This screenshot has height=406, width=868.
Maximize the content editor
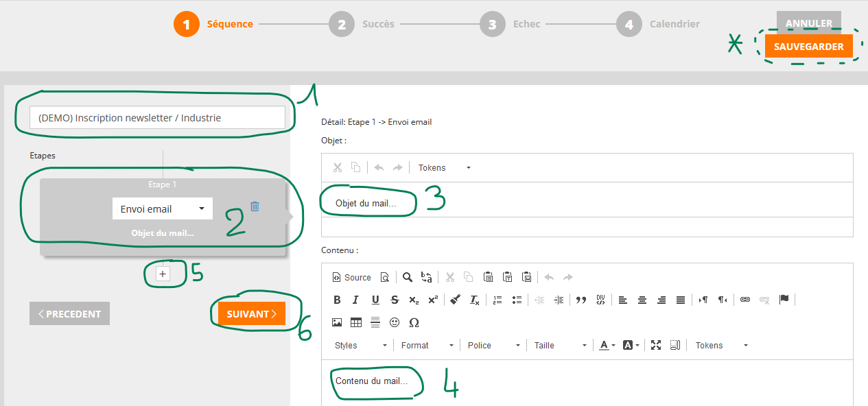[656, 345]
